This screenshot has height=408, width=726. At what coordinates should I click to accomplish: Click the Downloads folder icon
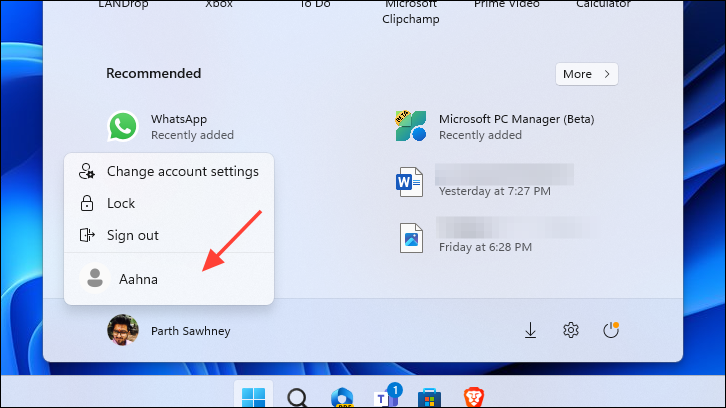[x=530, y=331]
